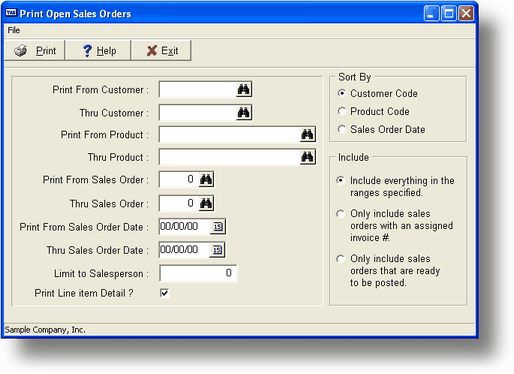Open lookup binoculars for Thru Sales Order
514x374 pixels.
[206, 203]
